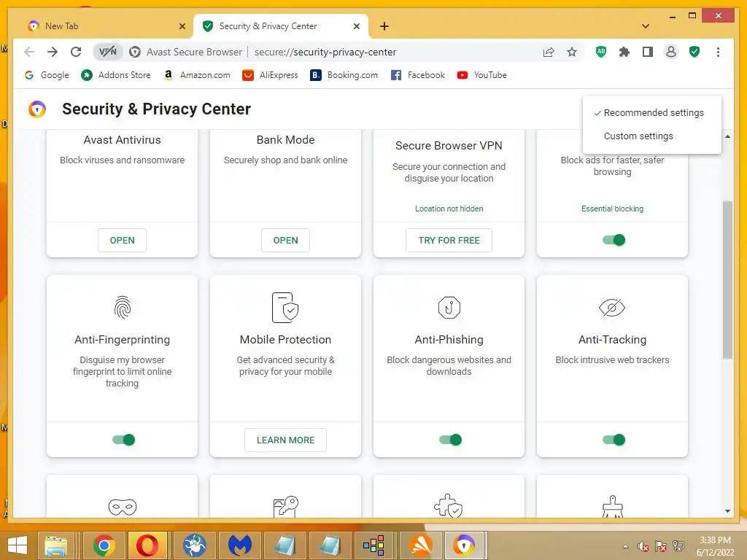Bookmark this page with star icon

pyautogui.click(x=572, y=52)
